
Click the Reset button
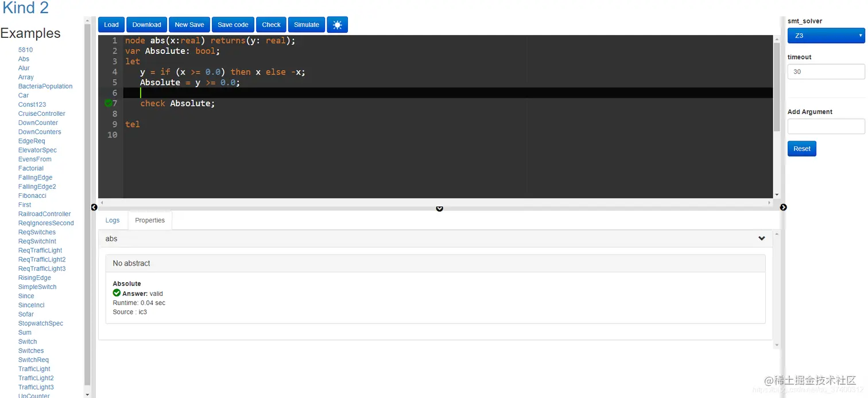[802, 149]
